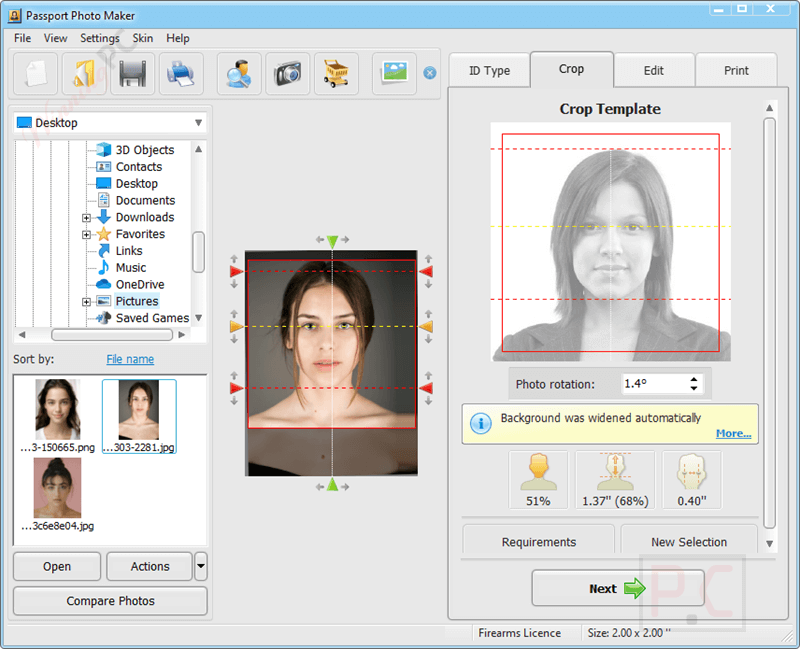Click the right red top-of-head marker
The width and height of the screenshot is (800, 649).
(x=427, y=271)
